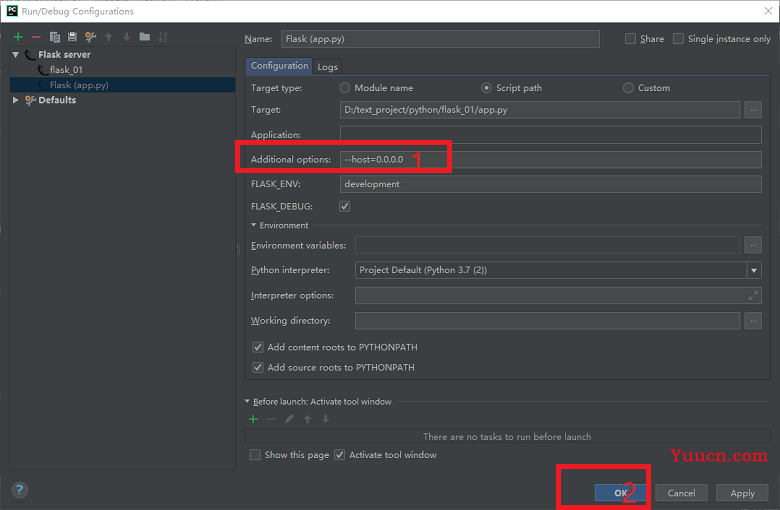
Task: Edit the Before launch task with the pencil
Action: coord(290,419)
